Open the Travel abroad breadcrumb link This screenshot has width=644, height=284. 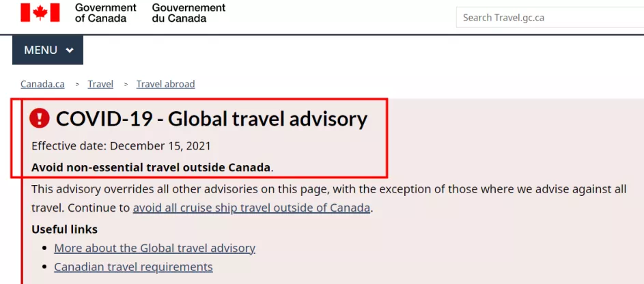click(165, 84)
